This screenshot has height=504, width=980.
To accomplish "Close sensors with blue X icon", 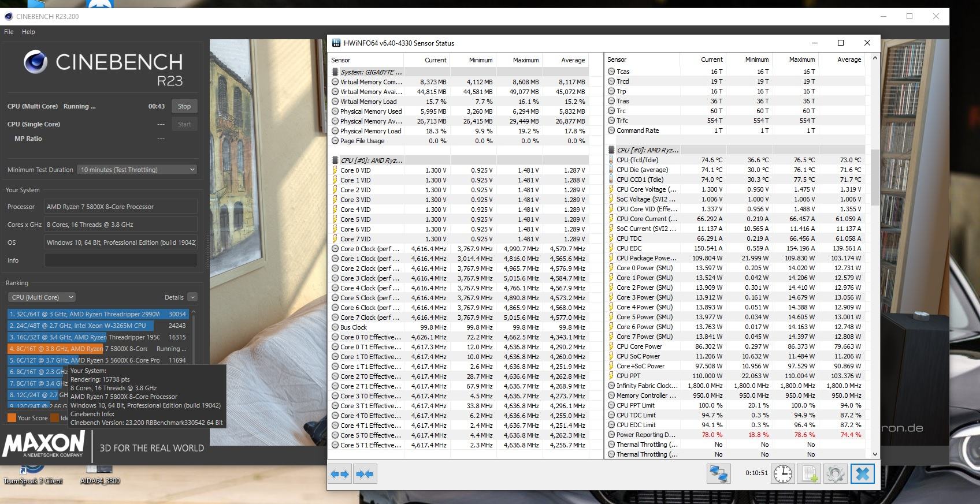I will coord(862,474).
